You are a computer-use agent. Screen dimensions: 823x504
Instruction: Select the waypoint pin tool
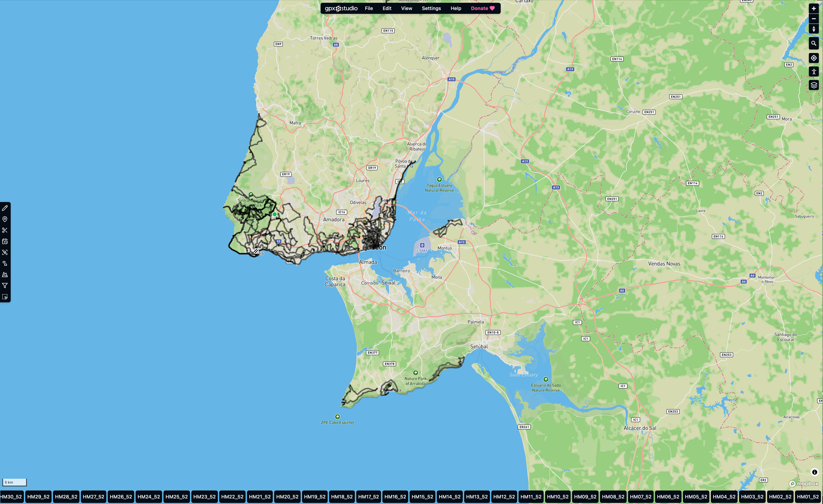(x=5, y=219)
